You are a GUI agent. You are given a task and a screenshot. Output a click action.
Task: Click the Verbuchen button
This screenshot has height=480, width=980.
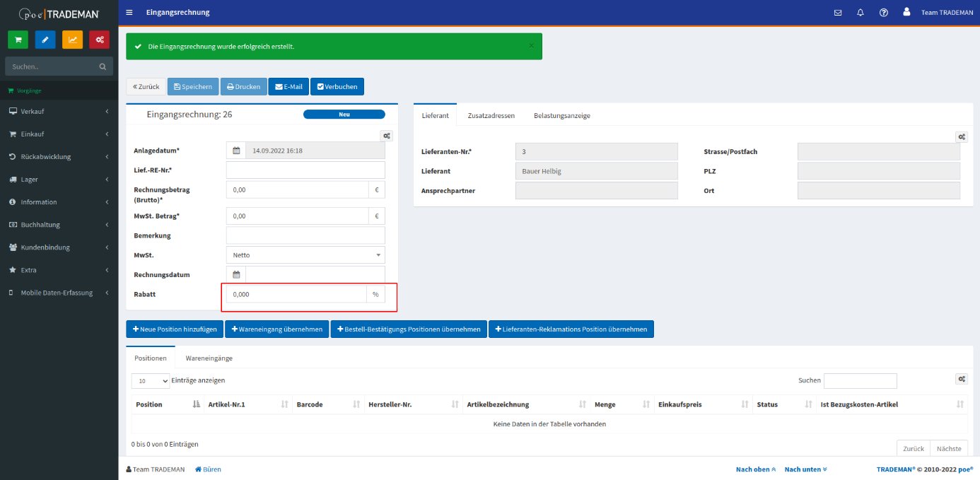337,87
